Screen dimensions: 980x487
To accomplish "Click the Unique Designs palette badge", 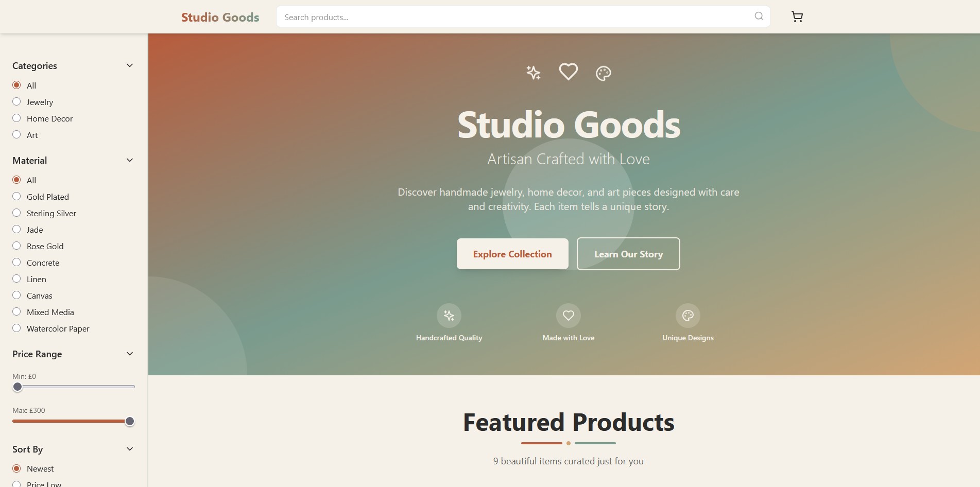I will point(687,315).
